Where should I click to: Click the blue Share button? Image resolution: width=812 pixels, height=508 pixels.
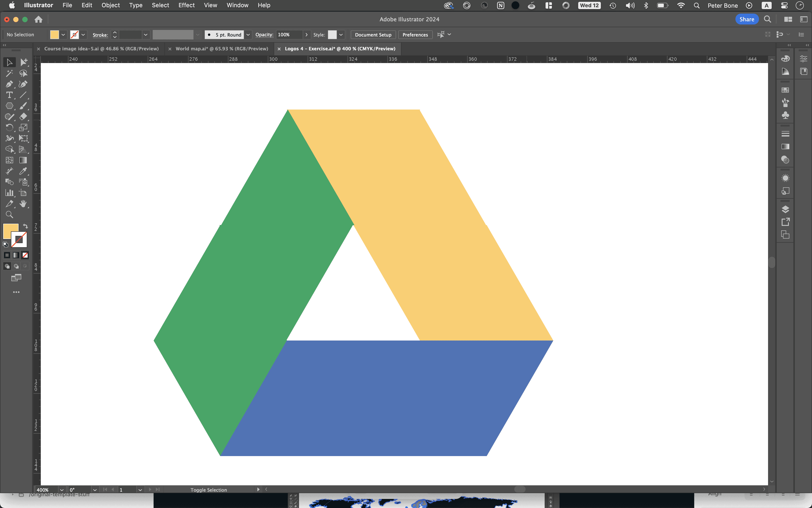(747, 19)
